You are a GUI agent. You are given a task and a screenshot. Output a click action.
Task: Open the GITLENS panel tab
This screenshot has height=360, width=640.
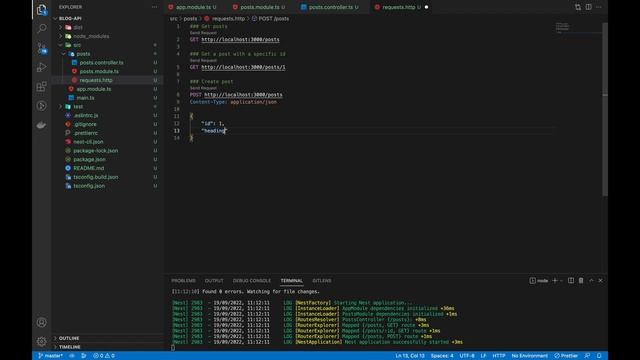[x=322, y=280]
